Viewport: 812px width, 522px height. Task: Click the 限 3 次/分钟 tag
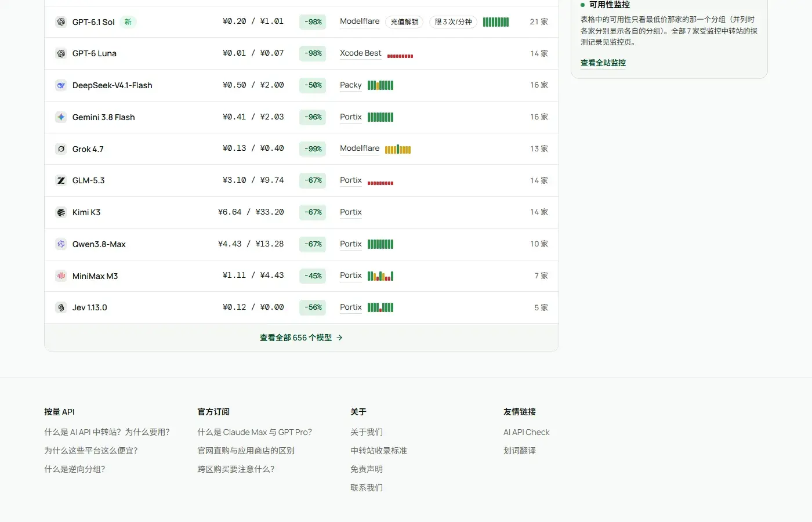click(454, 22)
